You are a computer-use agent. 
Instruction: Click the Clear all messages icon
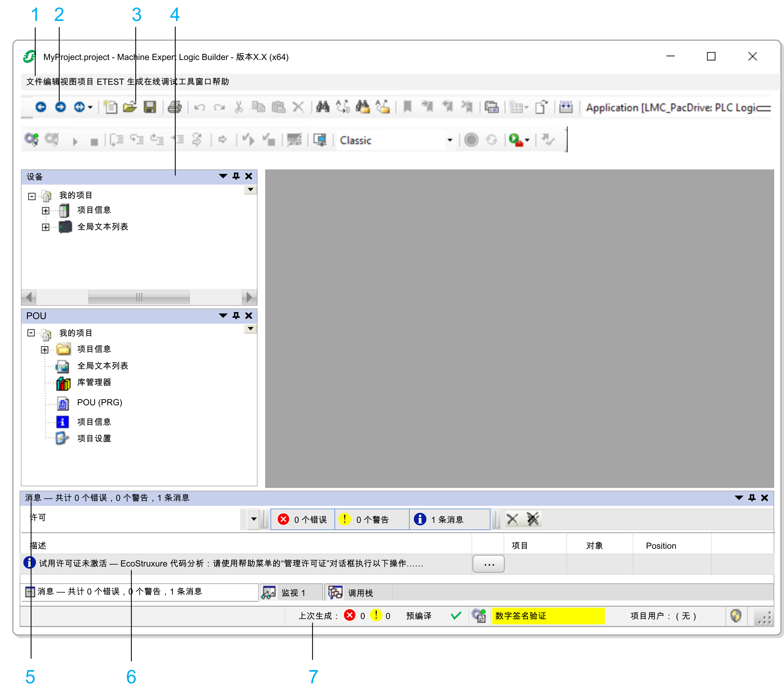pos(533,519)
